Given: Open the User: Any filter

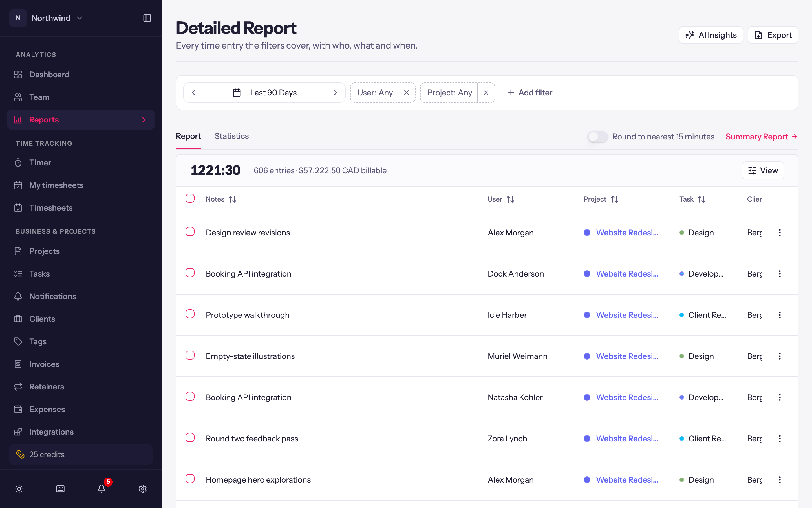Looking at the screenshot, I should (374, 93).
